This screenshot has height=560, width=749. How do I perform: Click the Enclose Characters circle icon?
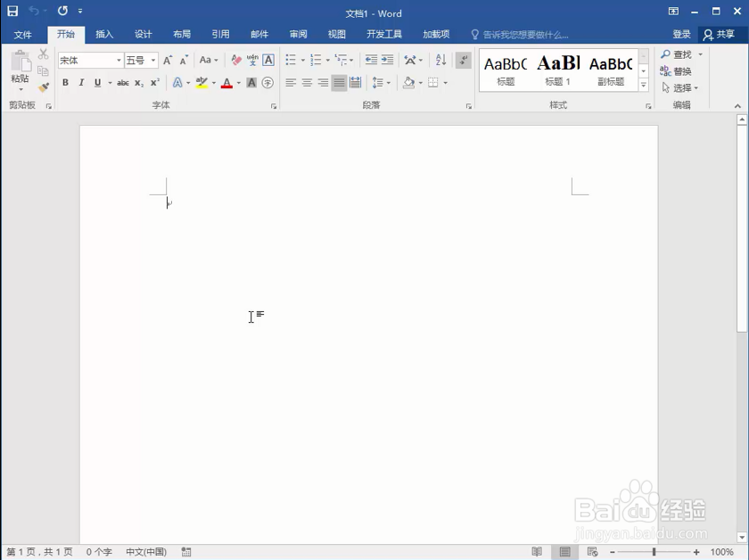tap(268, 83)
